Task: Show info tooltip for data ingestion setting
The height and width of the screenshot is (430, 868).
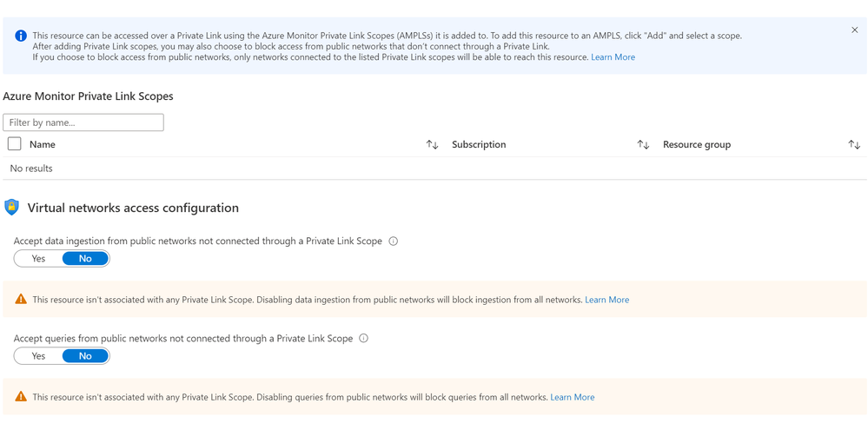Action: (393, 241)
